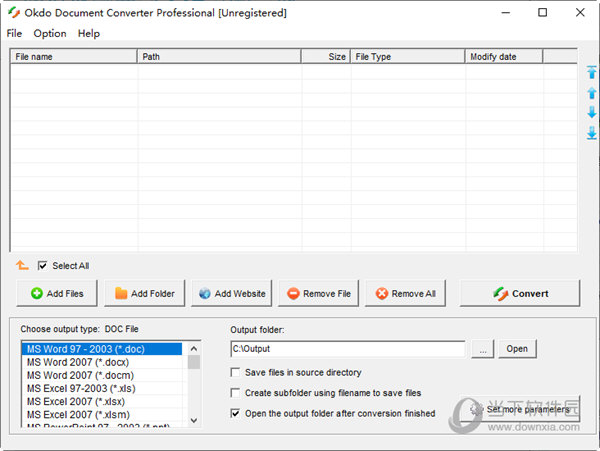
Task: Sort by Modify date column header
Action: click(x=504, y=57)
